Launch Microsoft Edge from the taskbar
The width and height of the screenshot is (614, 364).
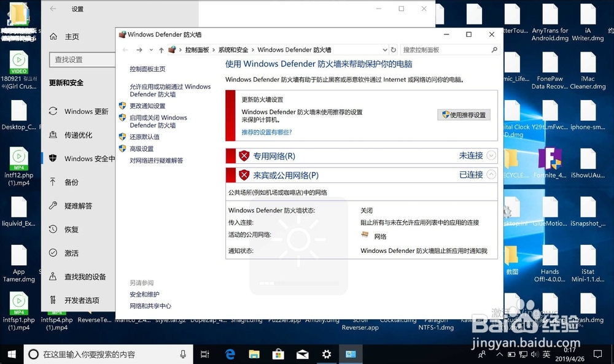point(230,354)
